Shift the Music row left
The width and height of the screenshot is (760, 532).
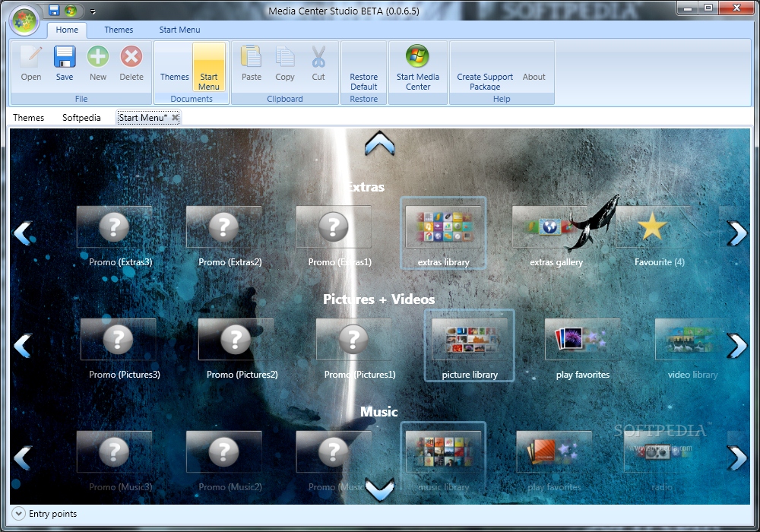coord(23,458)
